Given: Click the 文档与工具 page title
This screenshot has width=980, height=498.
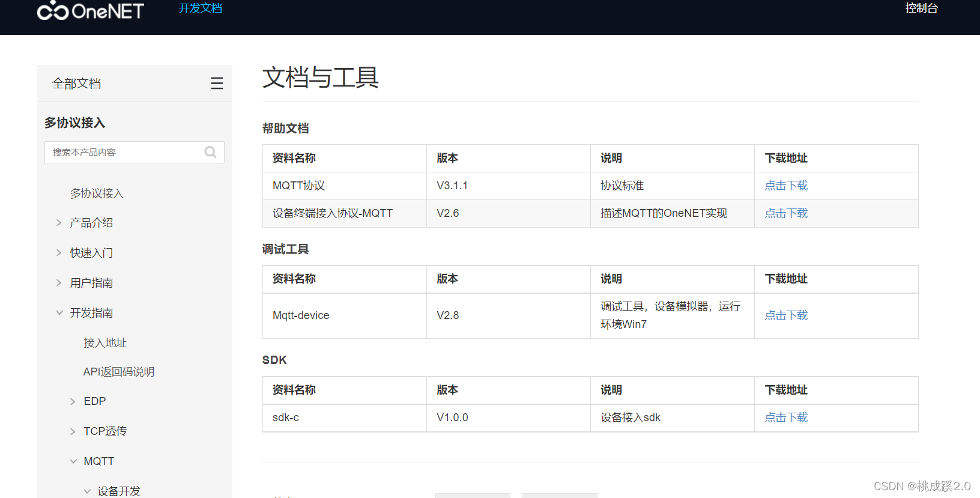Looking at the screenshot, I should click(321, 77).
